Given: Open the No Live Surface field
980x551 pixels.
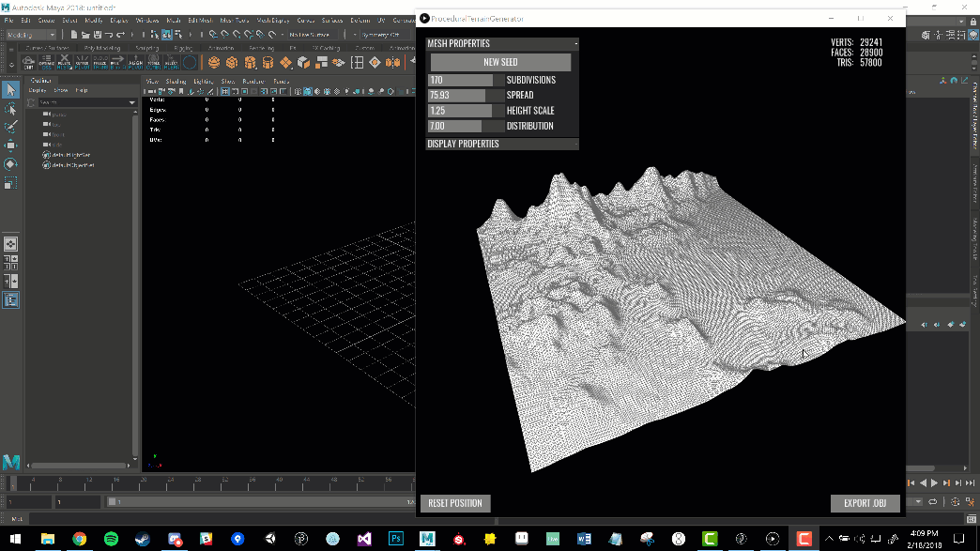Looking at the screenshot, I should point(312,35).
